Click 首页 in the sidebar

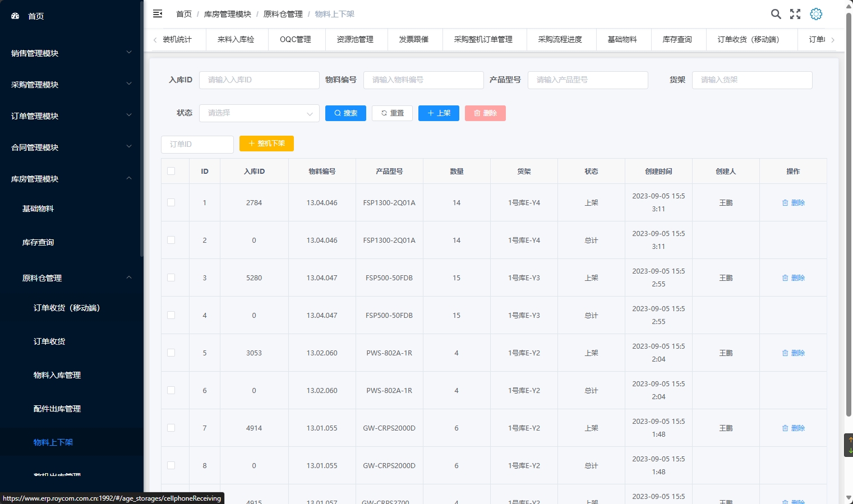click(x=36, y=16)
